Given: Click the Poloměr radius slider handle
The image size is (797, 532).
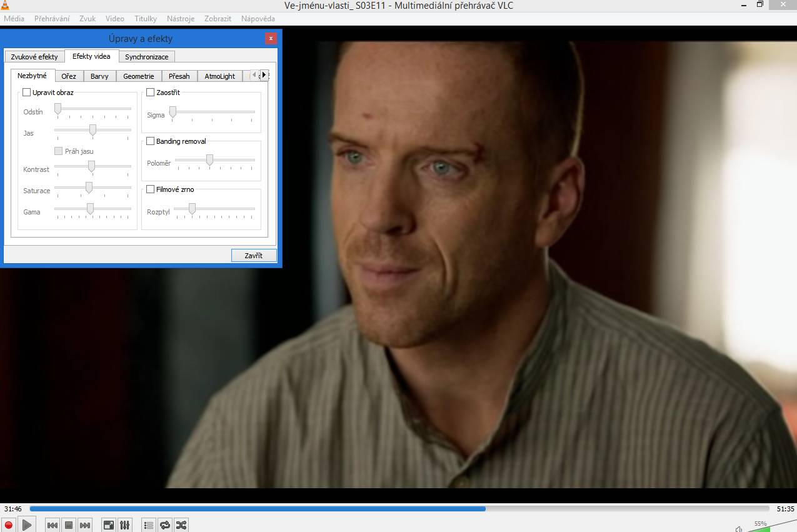Looking at the screenshot, I should (209, 160).
